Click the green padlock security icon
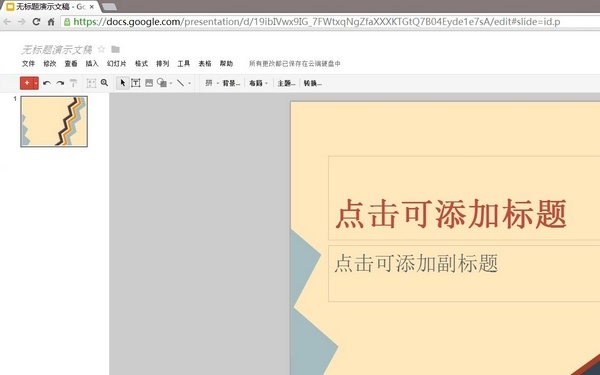This screenshot has height=375, width=600. pos(67,22)
